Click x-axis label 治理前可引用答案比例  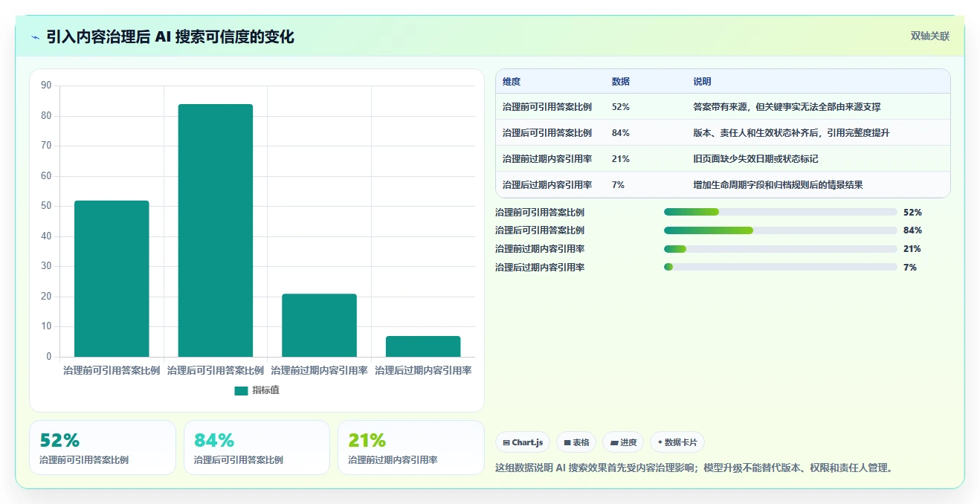[x=112, y=370]
